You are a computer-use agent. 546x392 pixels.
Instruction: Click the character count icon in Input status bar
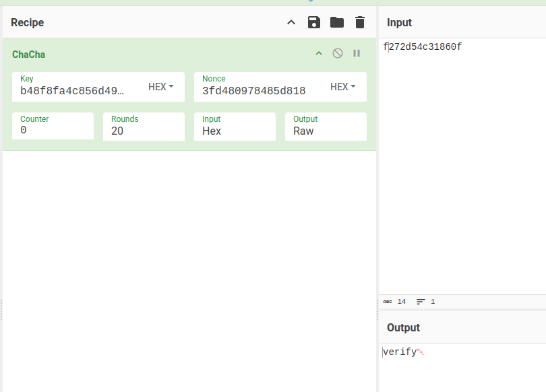[x=388, y=302]
